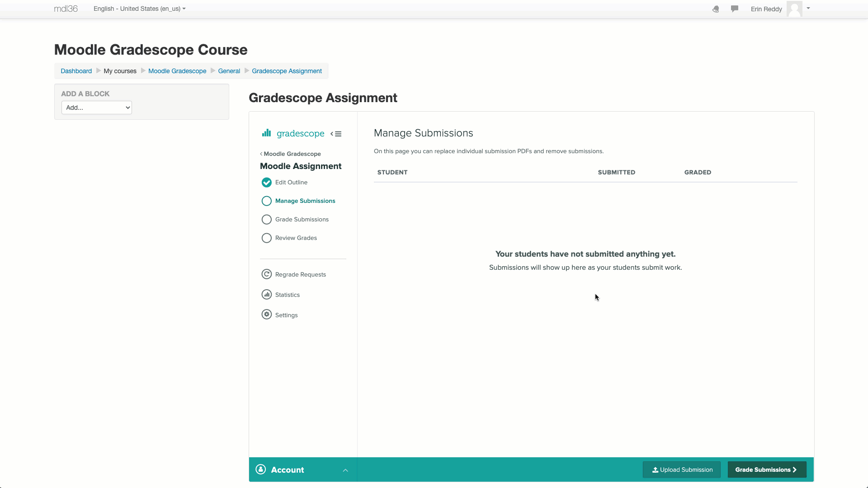Click the Account person icon
Viewport: 868px width, 488px height.
tap(261, 469)
